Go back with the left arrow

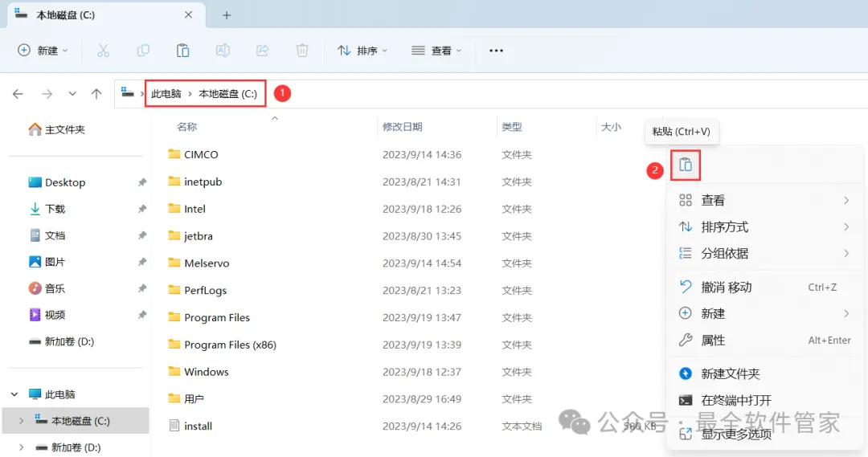[x=18, y=94]
